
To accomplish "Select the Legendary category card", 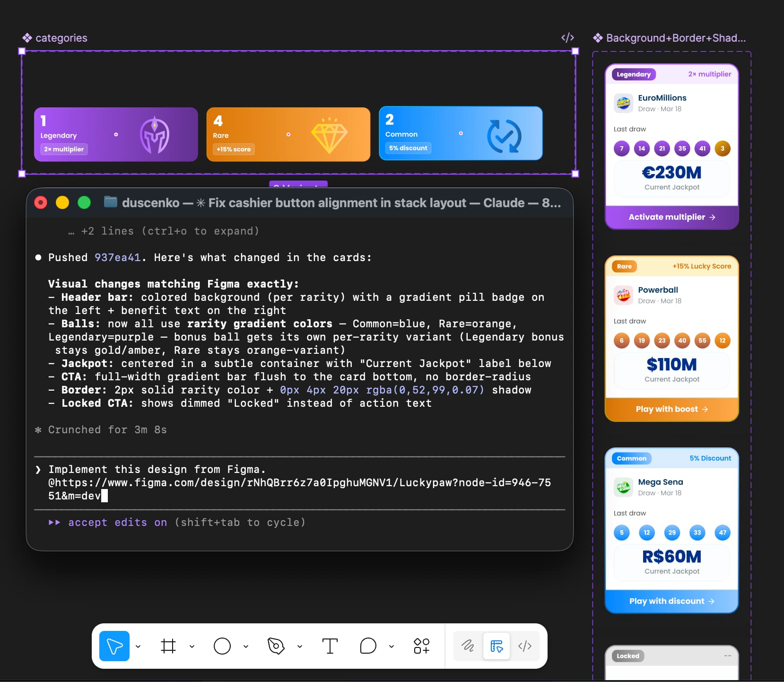I will point(116,134).
